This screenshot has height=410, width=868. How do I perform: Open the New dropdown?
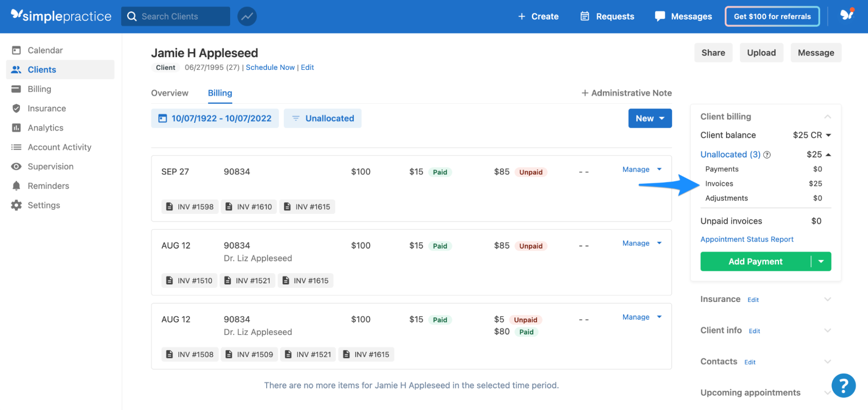coord(650,118)
